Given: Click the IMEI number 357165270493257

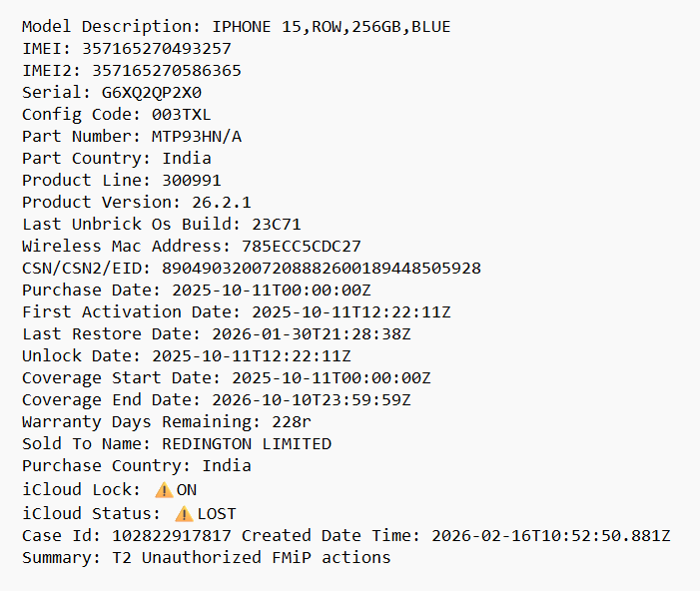Looking at the screenshot, I should click(157, 48).
